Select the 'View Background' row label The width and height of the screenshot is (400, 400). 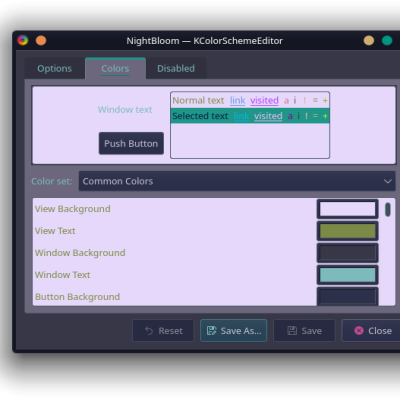(x=73, y=209)
